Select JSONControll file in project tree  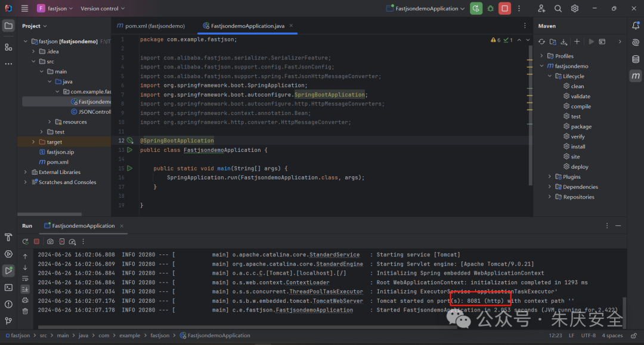91,111
